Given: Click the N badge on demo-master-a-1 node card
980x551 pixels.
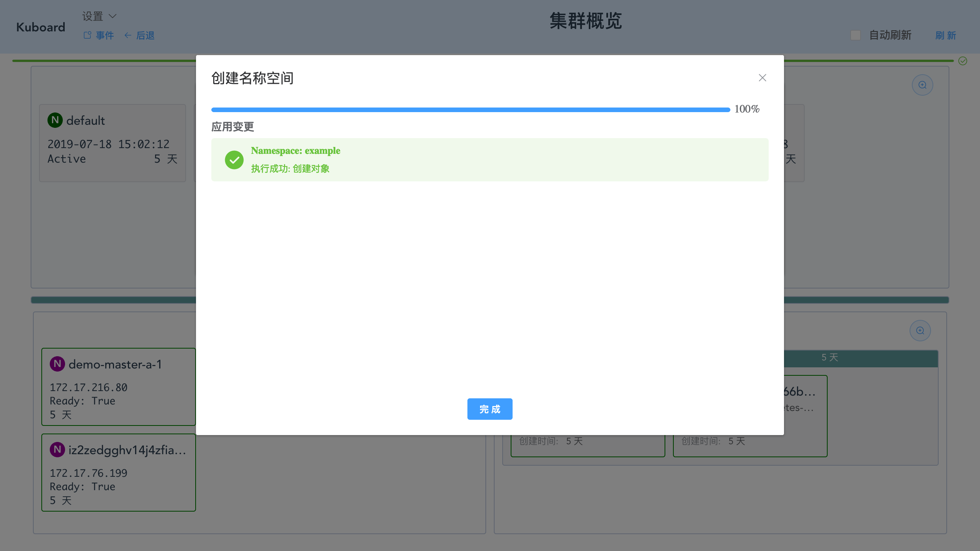Looking at the screenshot, I should pyautogui.click(x=57, y=364).
